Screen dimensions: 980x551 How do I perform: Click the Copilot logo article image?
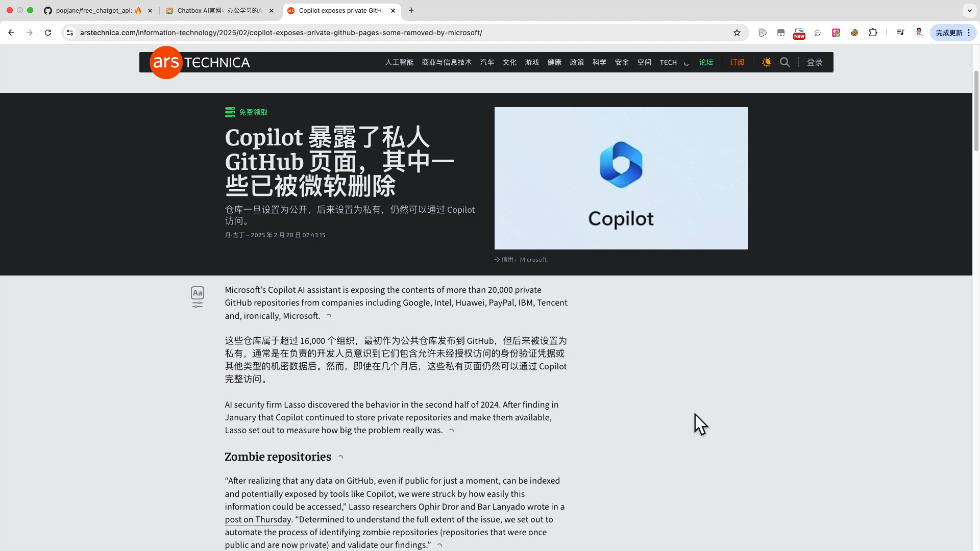point(621,178)
